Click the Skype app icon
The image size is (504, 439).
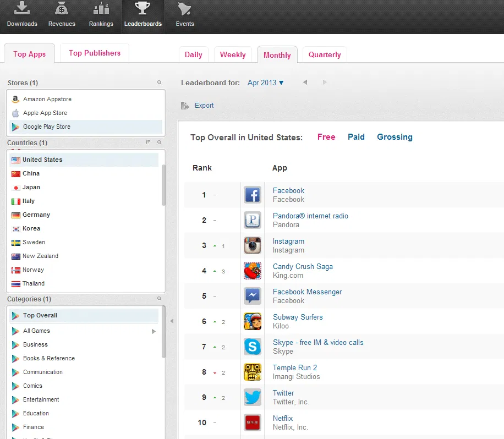click(x=253, y=347)
